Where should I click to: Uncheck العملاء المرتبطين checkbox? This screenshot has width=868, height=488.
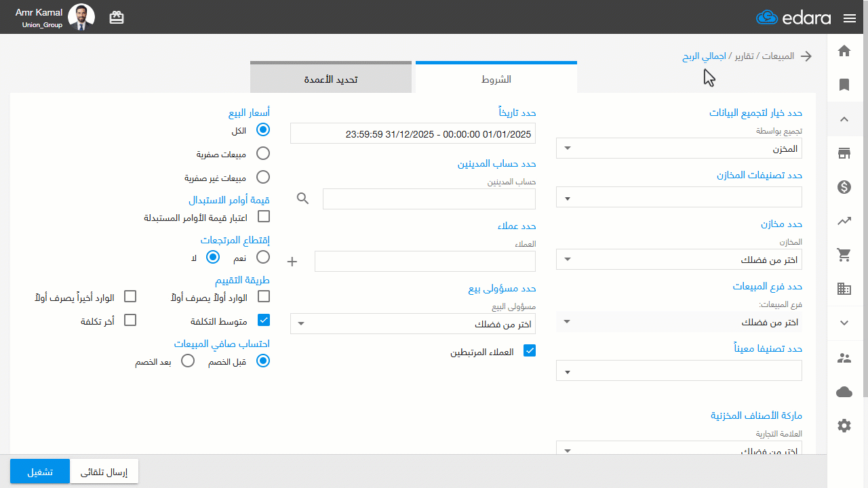[530, 351]
